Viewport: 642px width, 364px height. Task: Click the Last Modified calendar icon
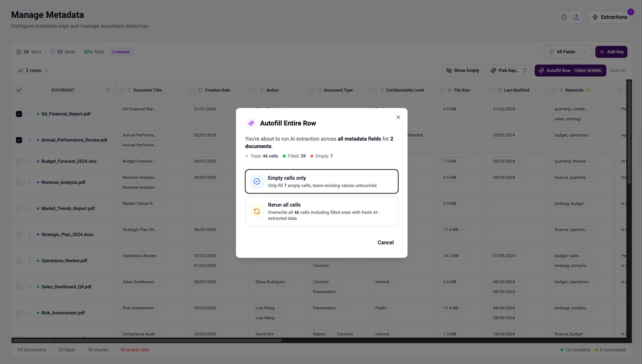(x=499, y=90)
